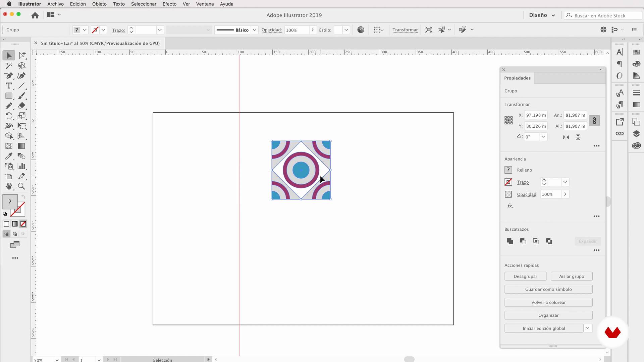644x362 pixels.
Task: Expand the Opacidad slider in Propiedades
Action: 565,194
